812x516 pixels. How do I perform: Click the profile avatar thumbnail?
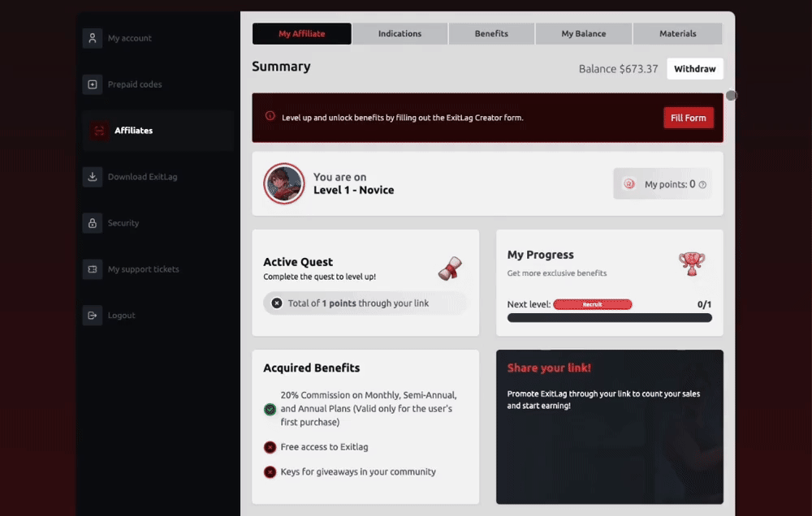tap(283, 183)
